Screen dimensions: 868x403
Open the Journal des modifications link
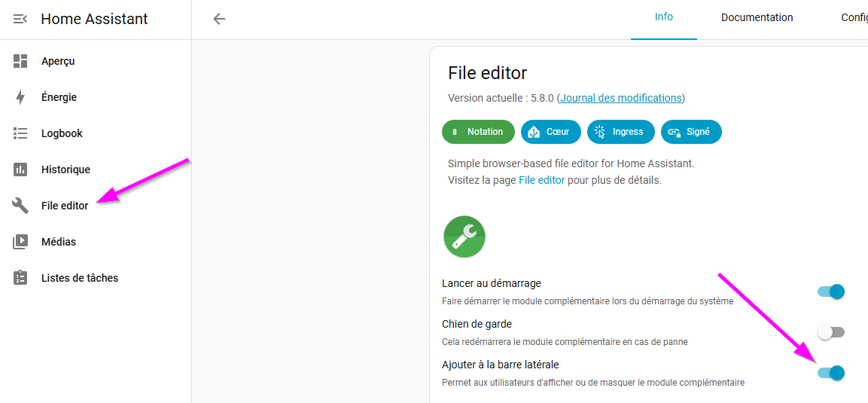point(620,98)
